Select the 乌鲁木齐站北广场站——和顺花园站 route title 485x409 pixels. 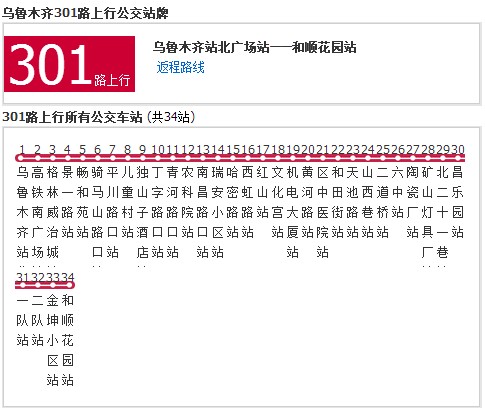click(255, 47)
